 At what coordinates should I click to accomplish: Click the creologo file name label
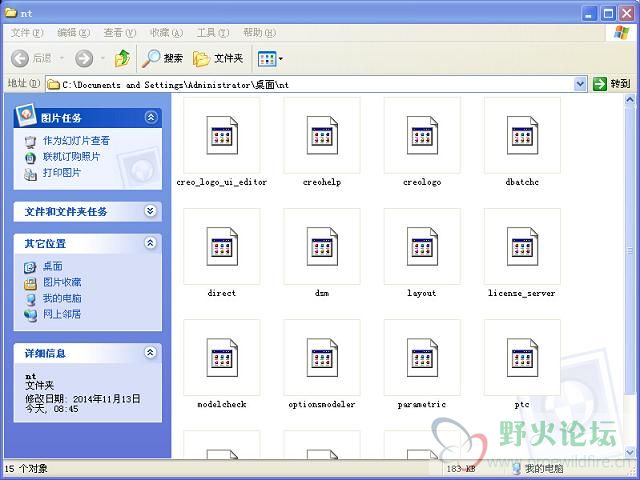[422, 182]
